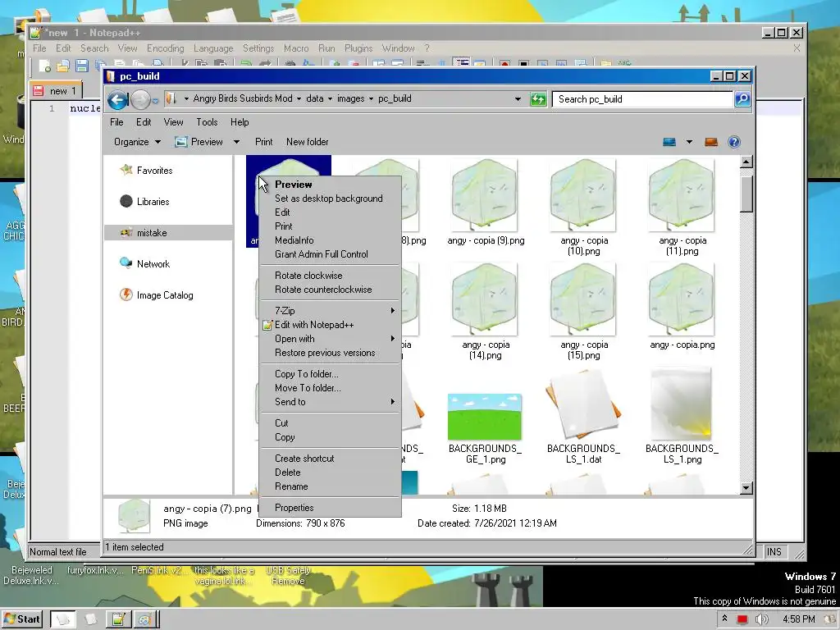Click the New file icon in Notepad++ toolbar
Viewport: 840px width, 630px height.
click(x=44, y=66)
